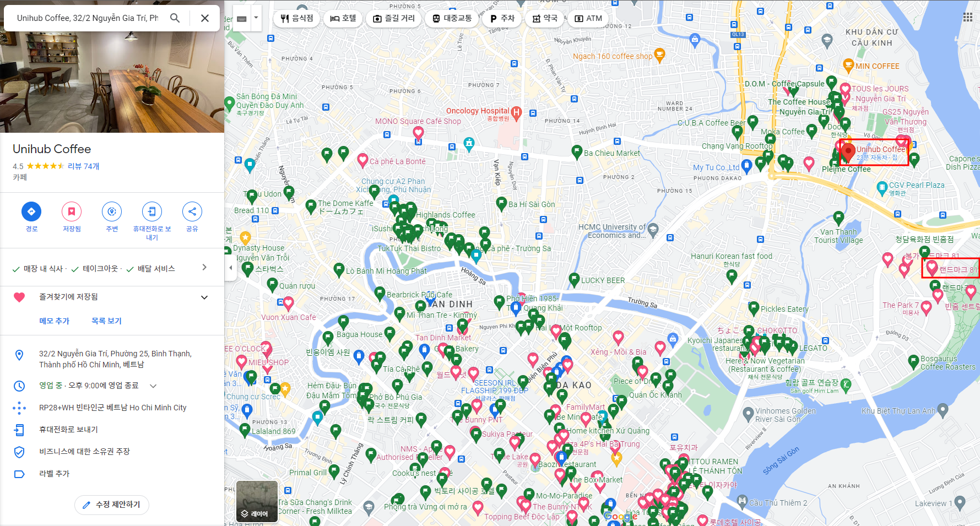Image resolution: width=980 pixels, height=526 pixels.
Task: Click the search magnifier icon
Action: (175, 18)
